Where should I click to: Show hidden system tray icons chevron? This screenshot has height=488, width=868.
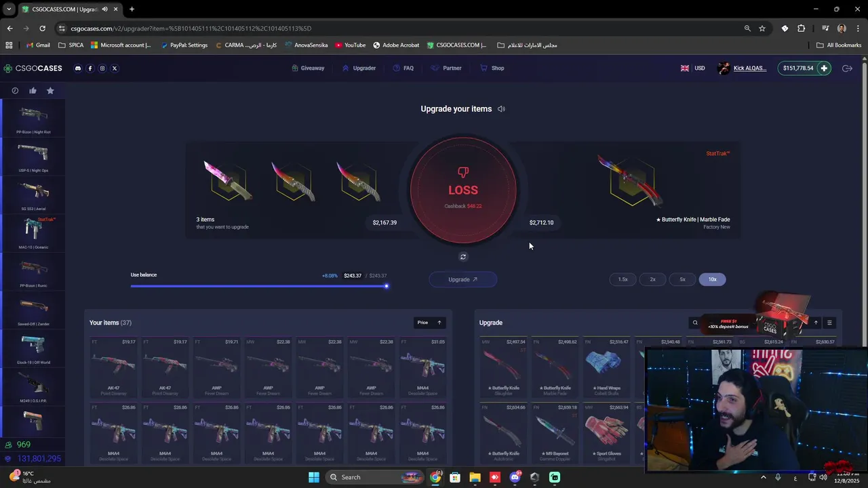763,477
